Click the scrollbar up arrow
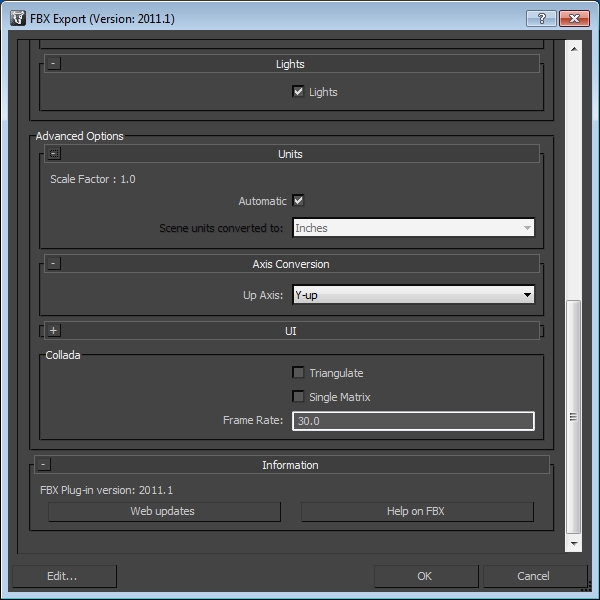 (x=574, y=49)
